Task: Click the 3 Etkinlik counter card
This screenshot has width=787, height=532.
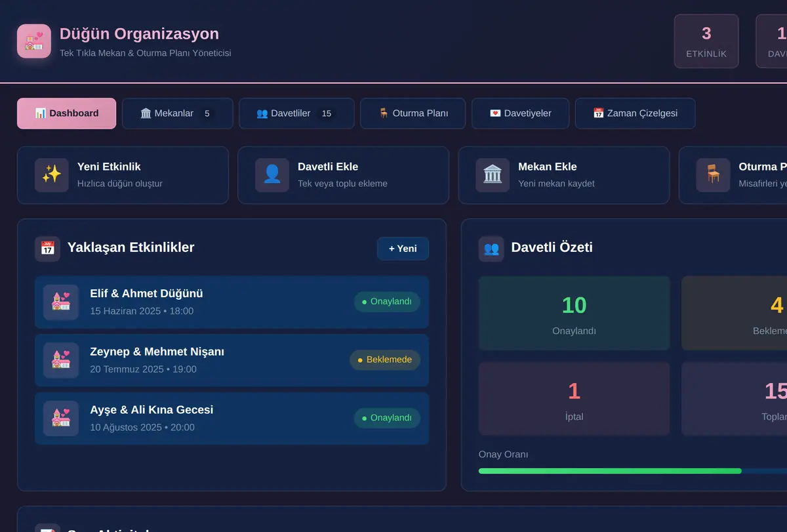Action: pyautogui.click(x=706, y=41)
